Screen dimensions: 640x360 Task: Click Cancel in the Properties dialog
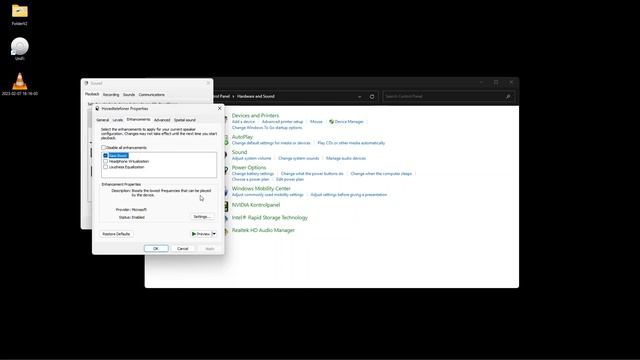coord(182,249)
